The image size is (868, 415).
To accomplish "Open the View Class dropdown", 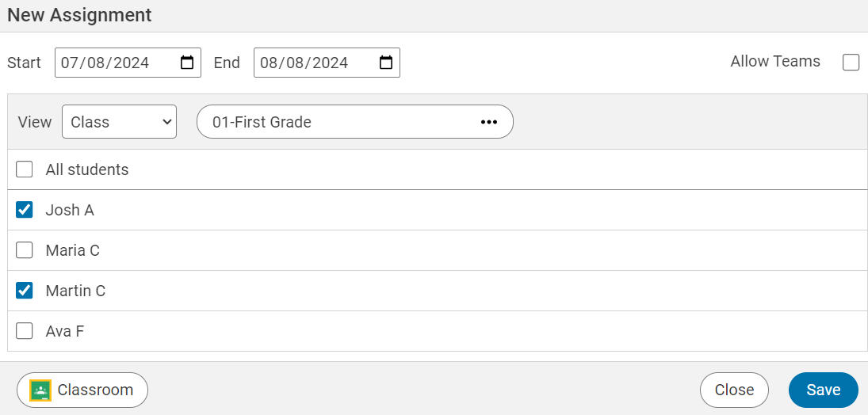I will (x=119, y=122).
